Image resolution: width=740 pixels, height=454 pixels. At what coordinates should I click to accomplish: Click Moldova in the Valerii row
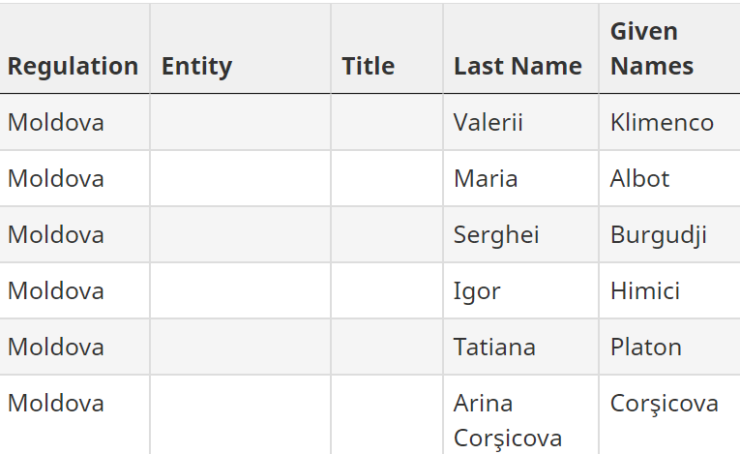pyautogui.click(x=56, y=123)
